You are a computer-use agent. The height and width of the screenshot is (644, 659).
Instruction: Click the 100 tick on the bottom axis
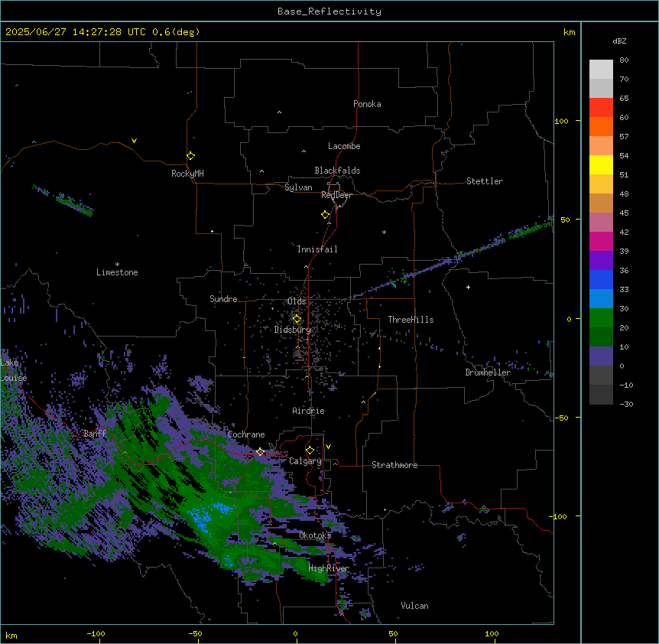(x=492, y=633)
